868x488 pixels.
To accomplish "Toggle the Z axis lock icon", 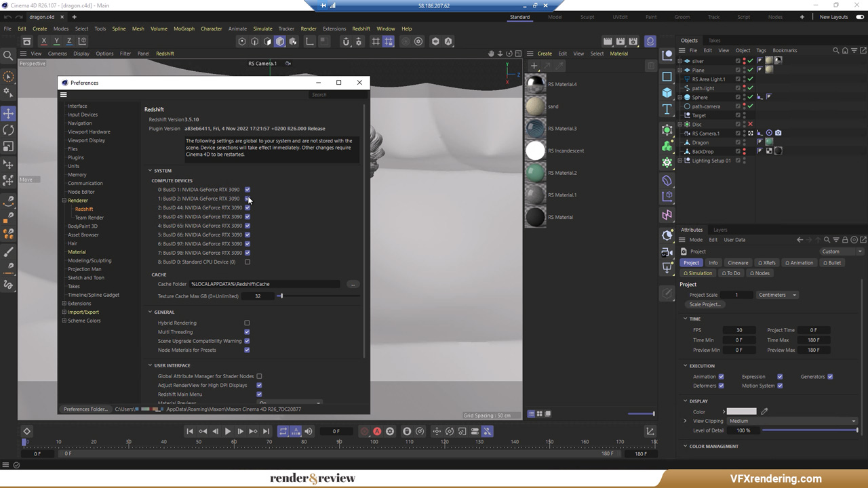I will [x=68, y=41].
